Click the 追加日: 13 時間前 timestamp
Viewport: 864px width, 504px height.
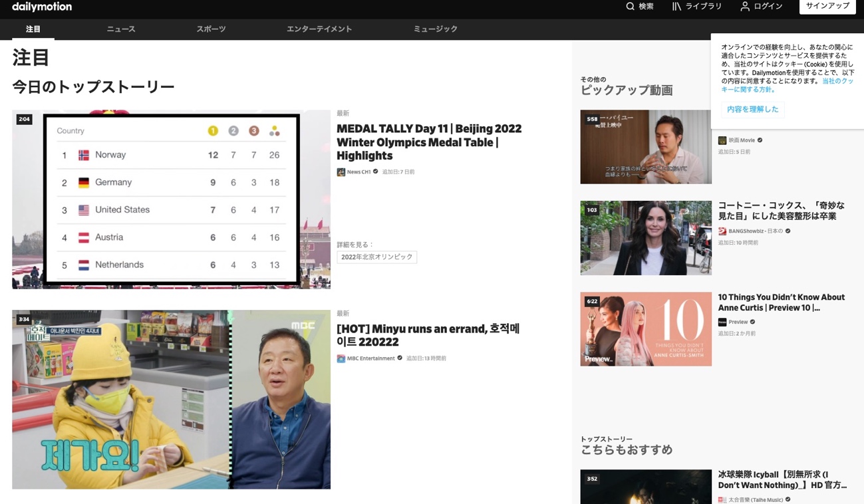pos(426,358)
